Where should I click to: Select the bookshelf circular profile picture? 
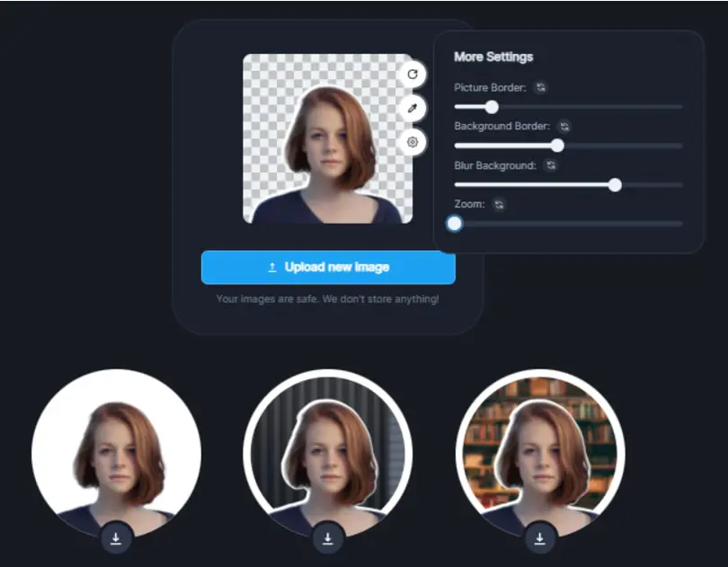pyautogui.click(x=539, y=454)
